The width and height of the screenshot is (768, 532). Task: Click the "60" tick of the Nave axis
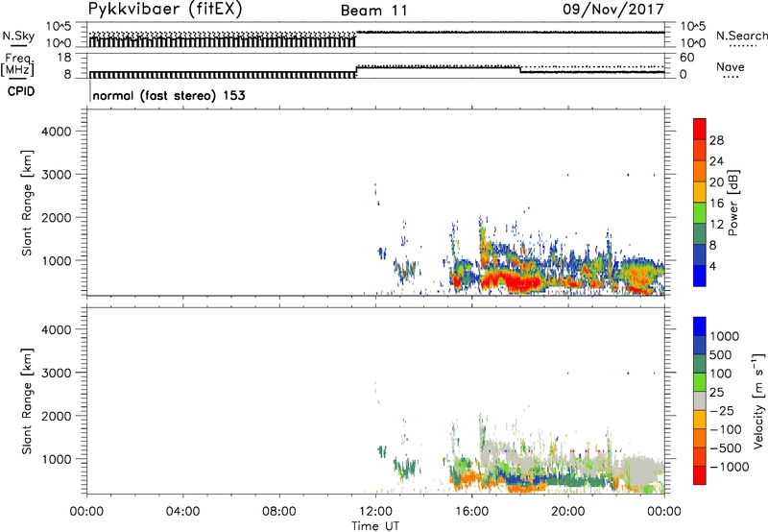click(686, 58)
